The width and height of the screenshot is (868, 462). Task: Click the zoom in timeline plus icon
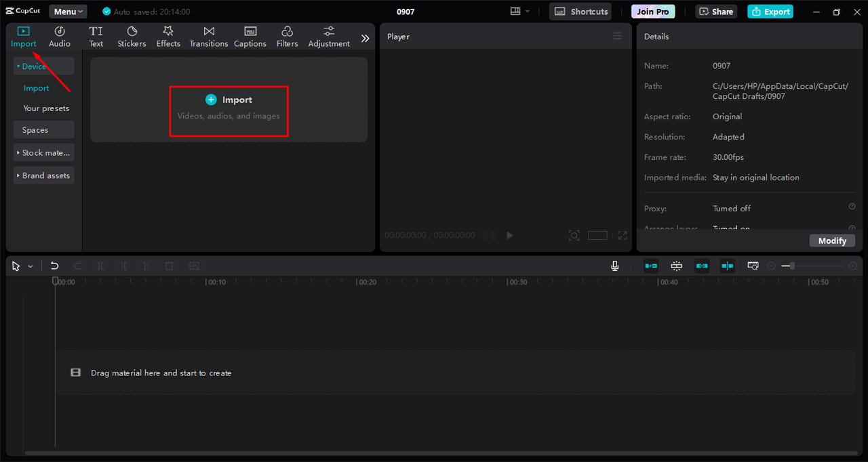(853, 266)
